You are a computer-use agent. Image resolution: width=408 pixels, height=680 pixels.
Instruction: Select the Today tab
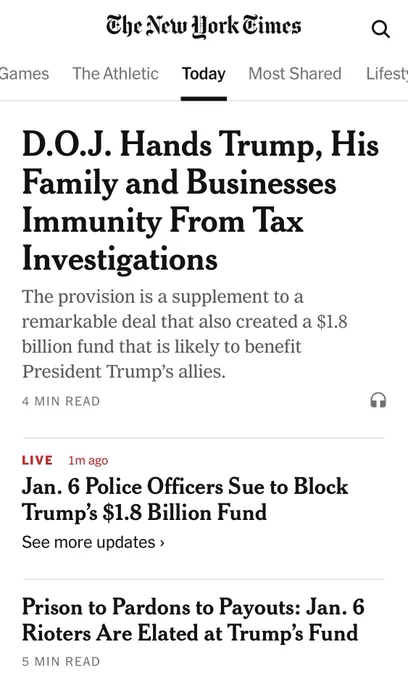pyautogui.click(x=204, y=74)
